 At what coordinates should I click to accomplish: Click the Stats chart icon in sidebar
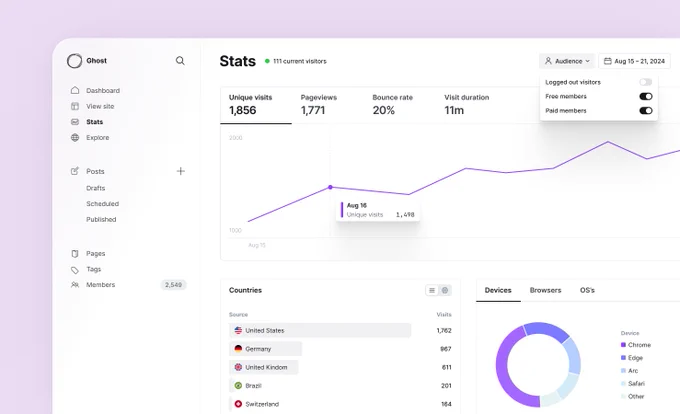(x=75, y=122)
